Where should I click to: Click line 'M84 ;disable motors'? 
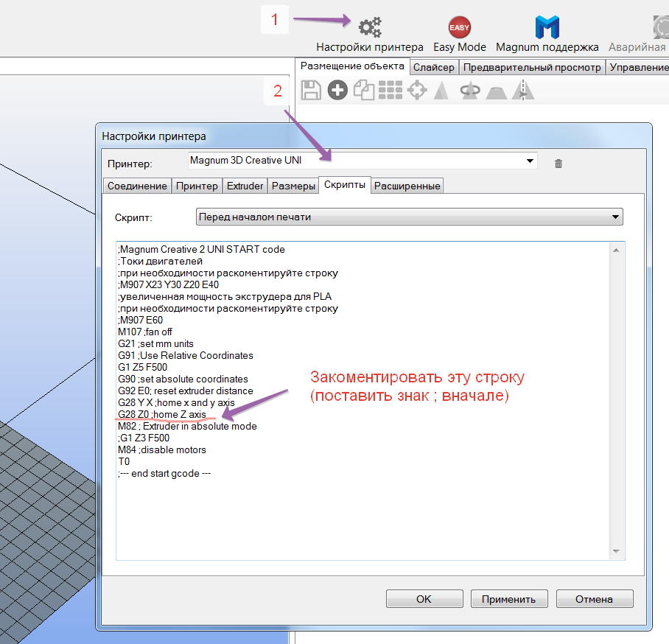pyautogui.click(x=162, y=449)
